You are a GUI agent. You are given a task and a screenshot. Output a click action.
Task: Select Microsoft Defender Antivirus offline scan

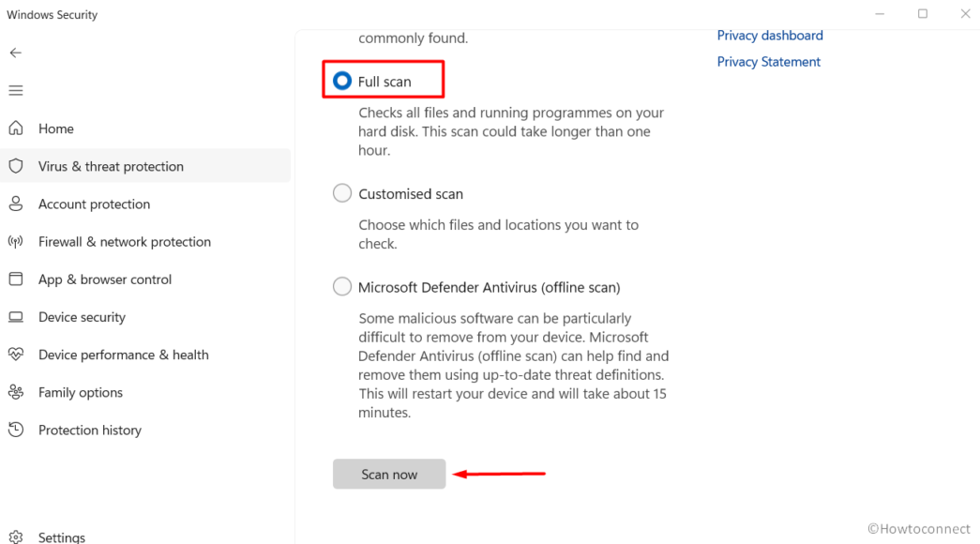341,286
